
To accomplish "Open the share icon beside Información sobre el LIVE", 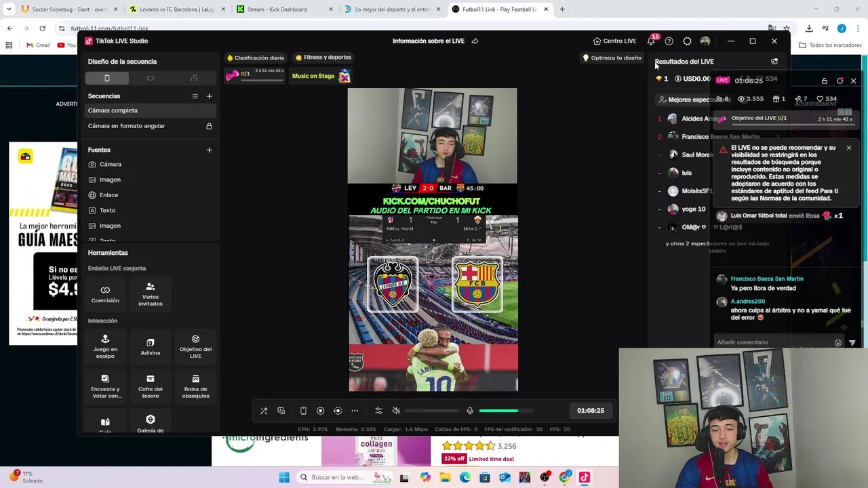I will [475, 41].
